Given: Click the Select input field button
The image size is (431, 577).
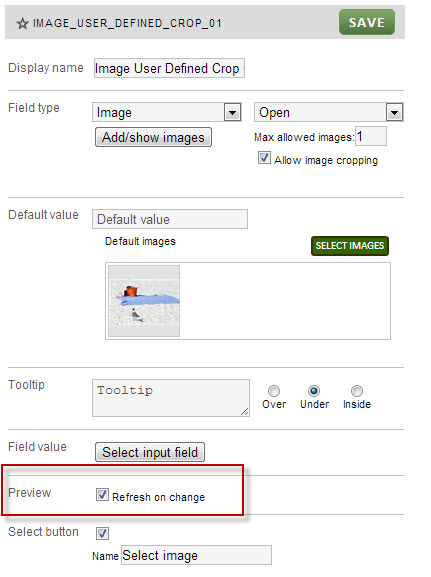Looking at the screenshot, I should pos(150,452).
